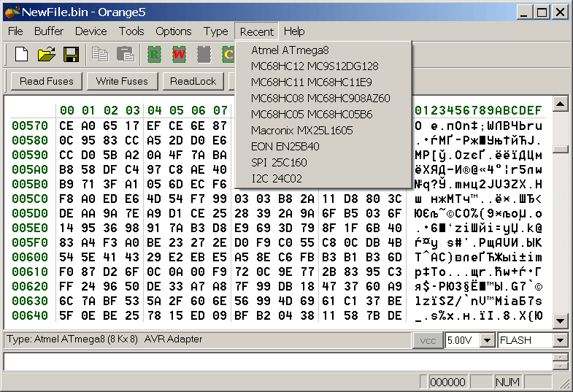Choose MC68HC08 MC68HC908AZ60 recent device

(323, 99)
